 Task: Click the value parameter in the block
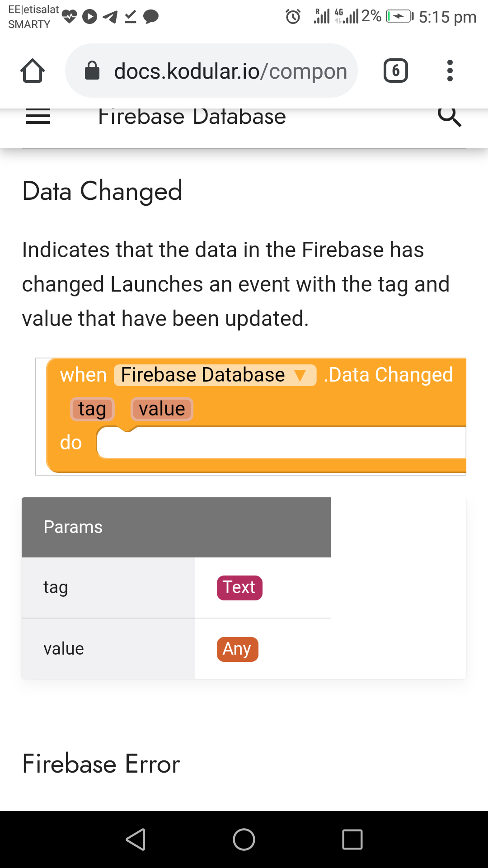click(x=162, y=409)
